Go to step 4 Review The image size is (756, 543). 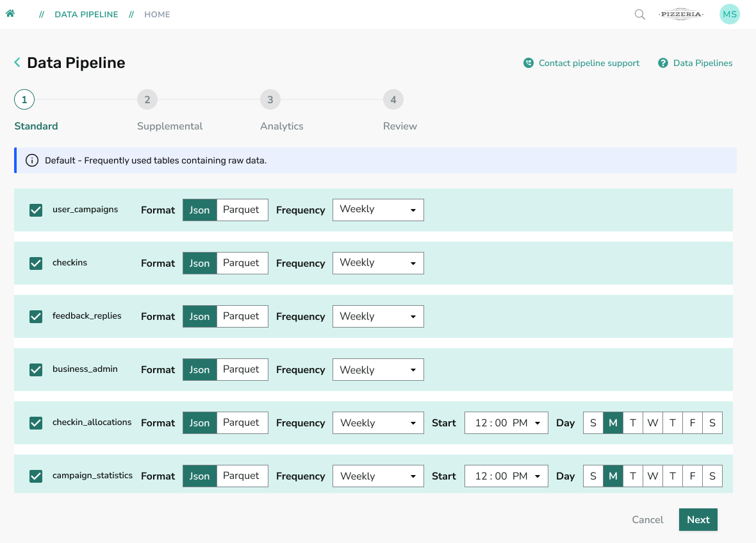point(393,100)
